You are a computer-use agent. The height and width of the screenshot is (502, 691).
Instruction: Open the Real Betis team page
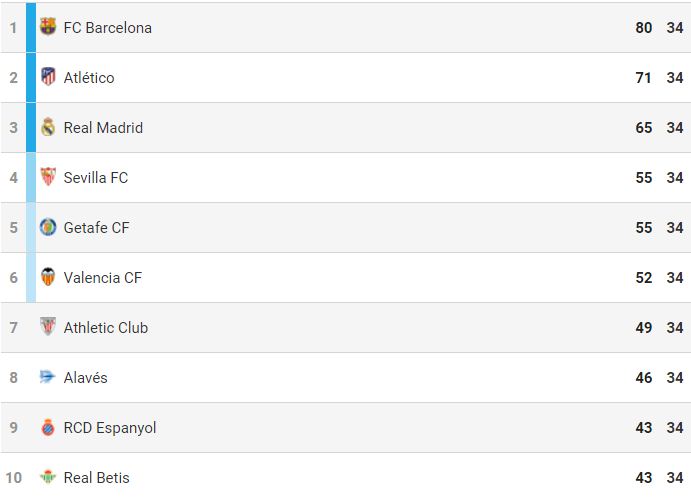pos(96,478)
